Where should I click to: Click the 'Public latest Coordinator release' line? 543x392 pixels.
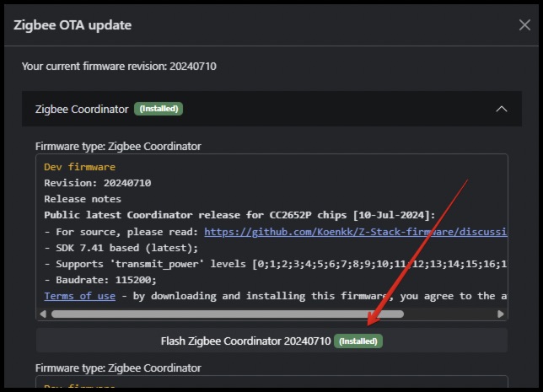click(239, 215)
